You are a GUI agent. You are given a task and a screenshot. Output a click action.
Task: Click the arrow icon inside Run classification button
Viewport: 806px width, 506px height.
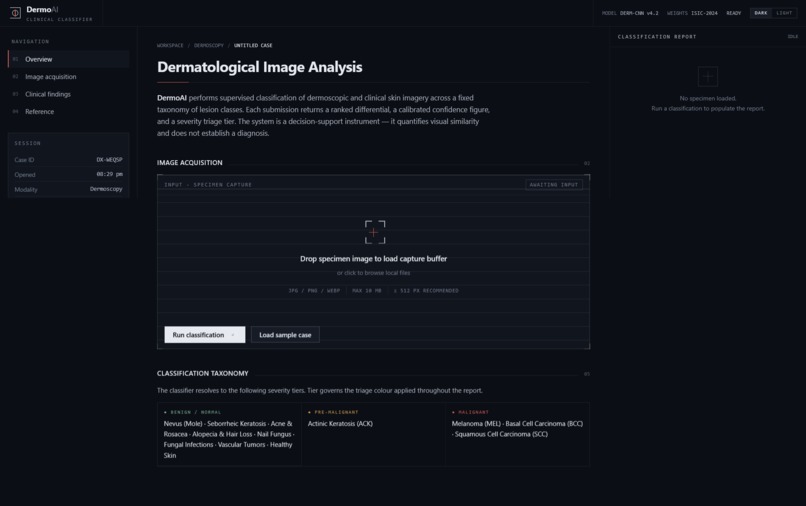pos(233,335)
